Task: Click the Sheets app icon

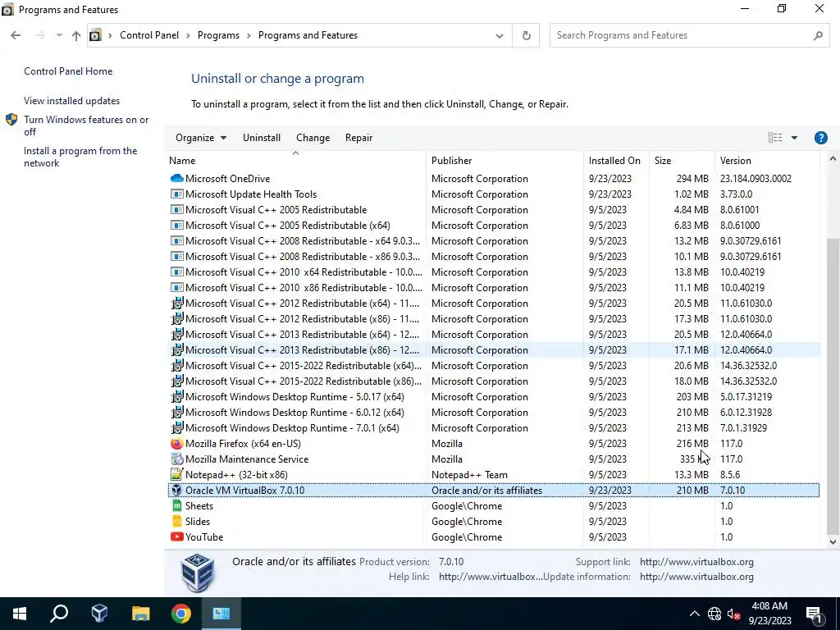Action: tap(177, 505)
